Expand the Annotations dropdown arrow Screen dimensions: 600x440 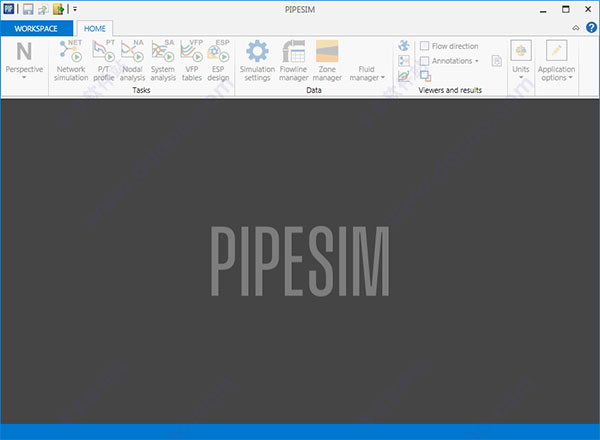[477, 61]
